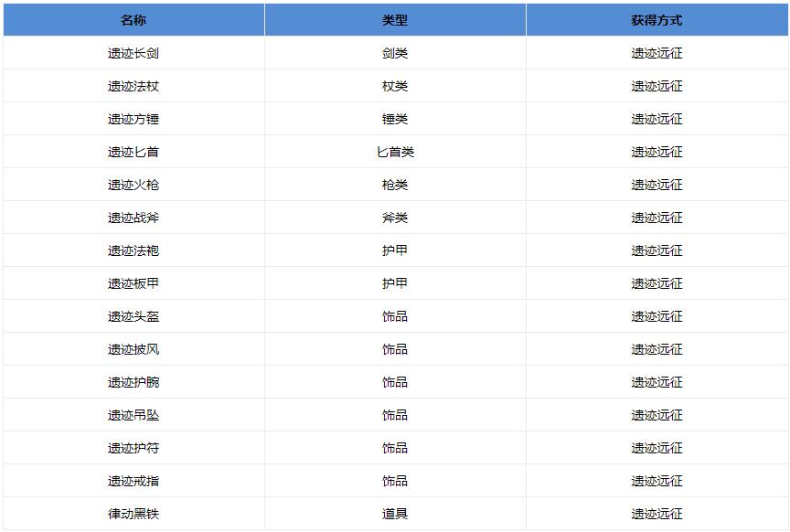Click the 杖类 type cell

point(395,86)
